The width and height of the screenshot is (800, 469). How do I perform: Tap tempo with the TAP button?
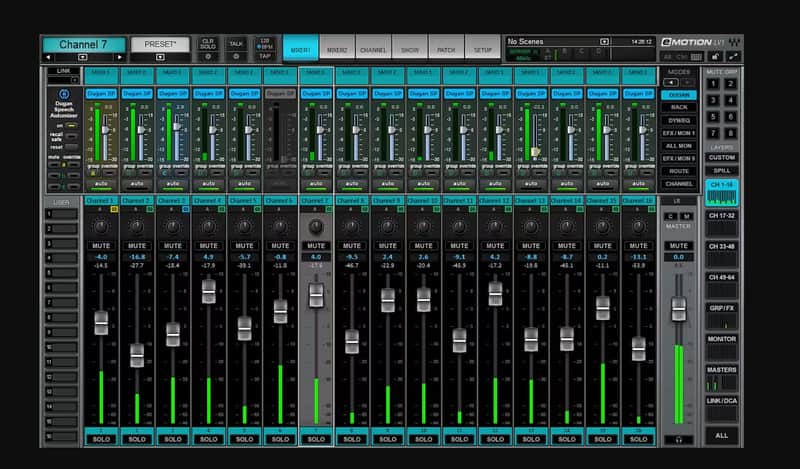pyautogui.click(x=265, y=56)
